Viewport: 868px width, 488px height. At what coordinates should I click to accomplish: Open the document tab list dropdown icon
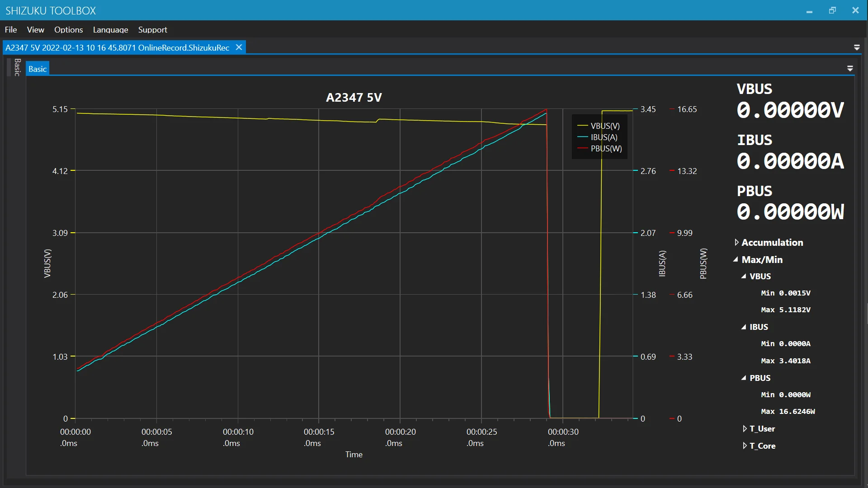[856, 47]
